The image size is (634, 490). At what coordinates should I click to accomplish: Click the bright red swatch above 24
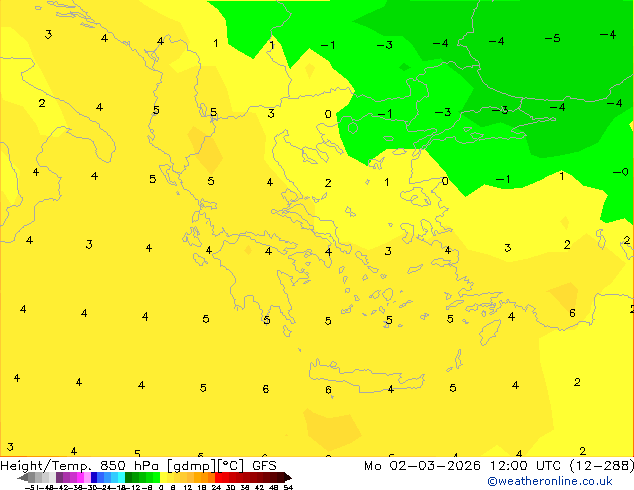click(218, 477)
